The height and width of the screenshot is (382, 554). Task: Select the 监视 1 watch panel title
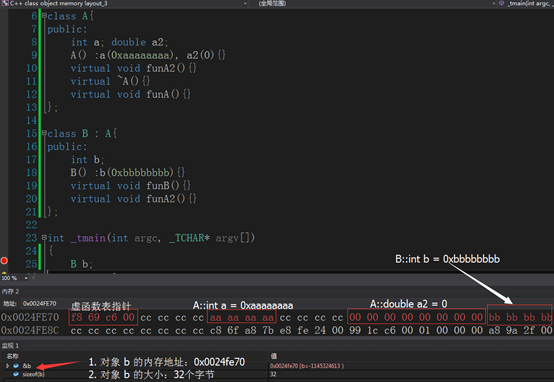[x=10, y=345]
